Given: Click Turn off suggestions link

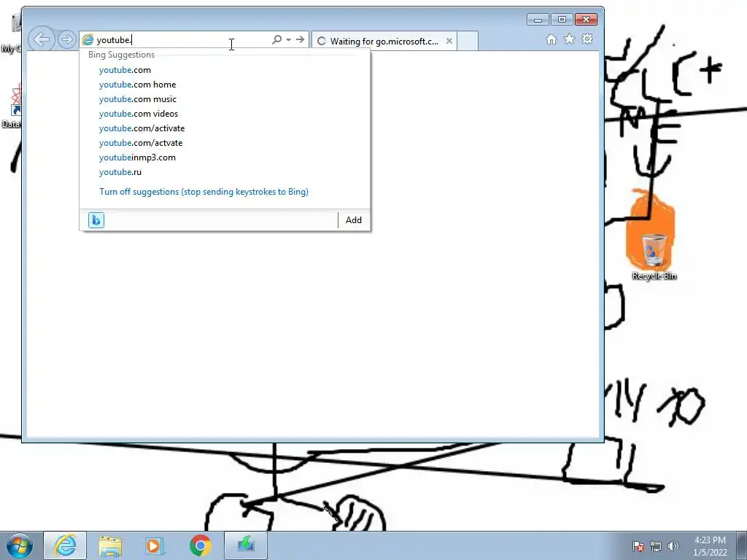Looking at the screenshot, I should (204, 192).
